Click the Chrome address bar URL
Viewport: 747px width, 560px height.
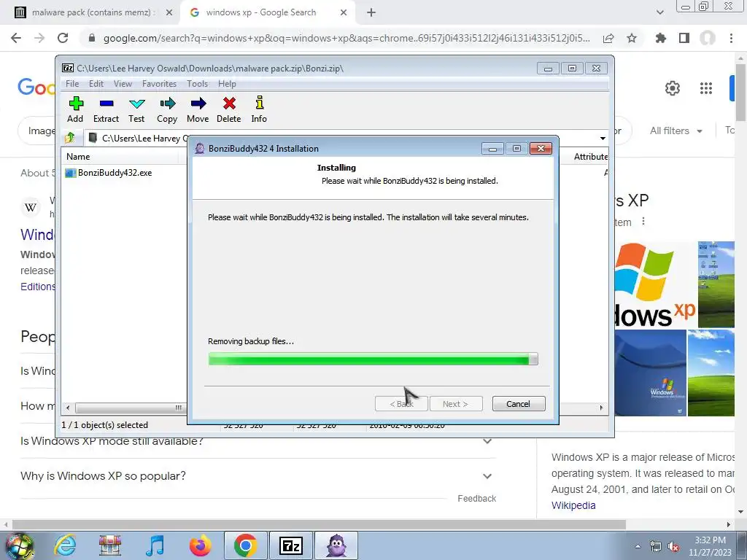pos(347,38)
